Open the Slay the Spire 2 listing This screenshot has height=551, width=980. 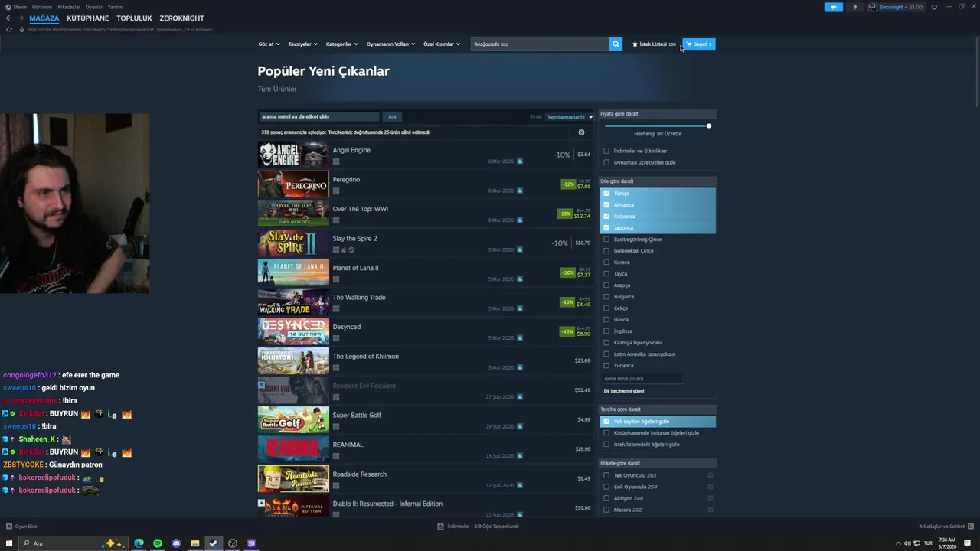[x=426, y=243]
